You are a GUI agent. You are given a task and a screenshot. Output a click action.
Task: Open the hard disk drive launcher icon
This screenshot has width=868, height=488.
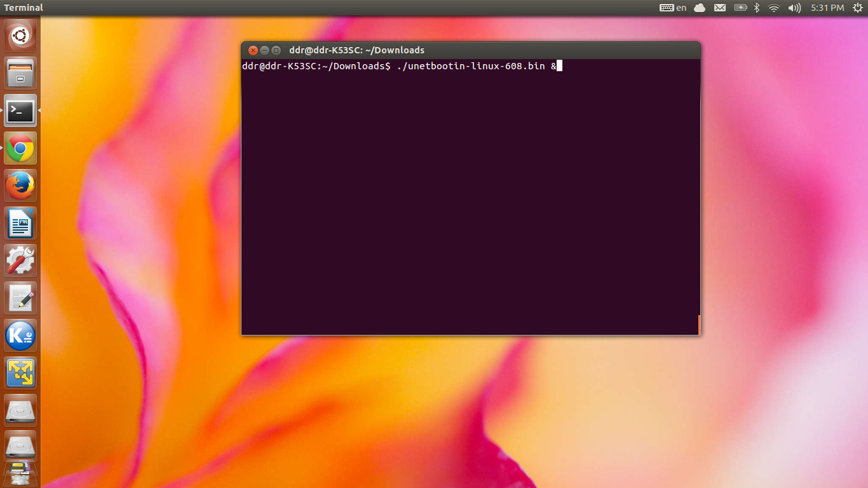(20, 410)
